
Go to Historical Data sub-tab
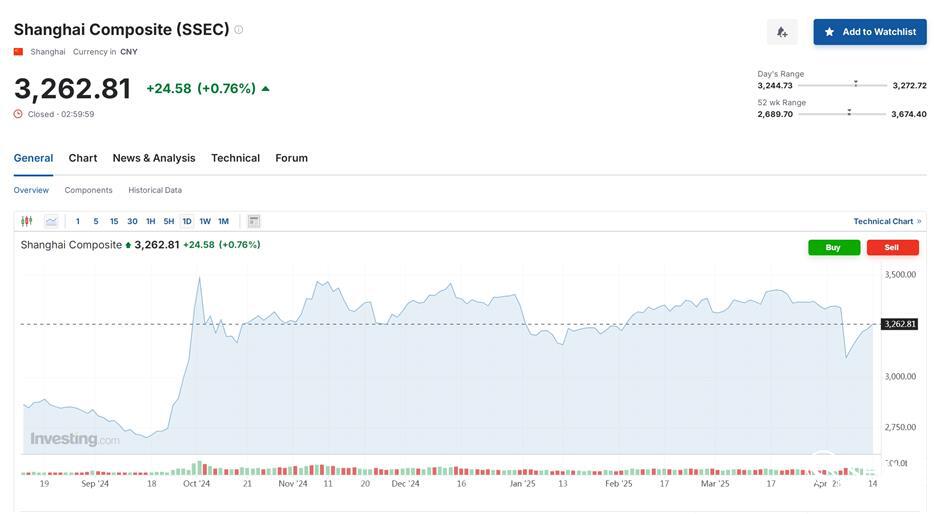(x=155, y=190)
